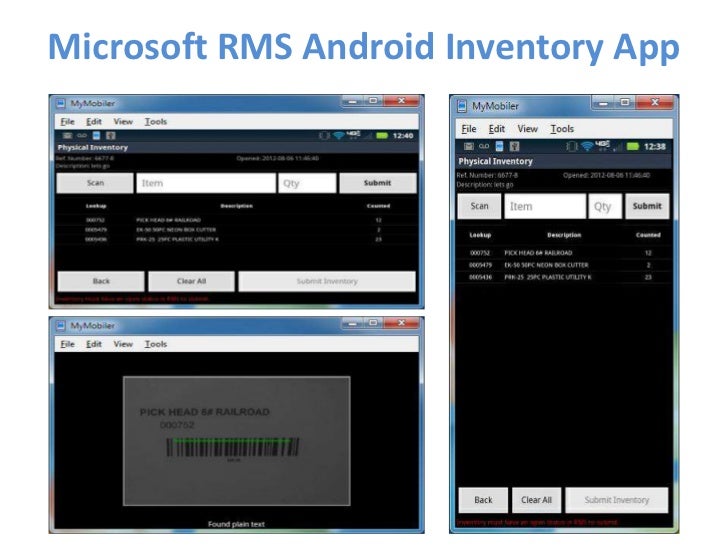Select EK-50 50PC NEON BOX CUTTER row in portrait list
Image resolution: width=728 pixels, height=546 pixels.
[x=564, y=265]
